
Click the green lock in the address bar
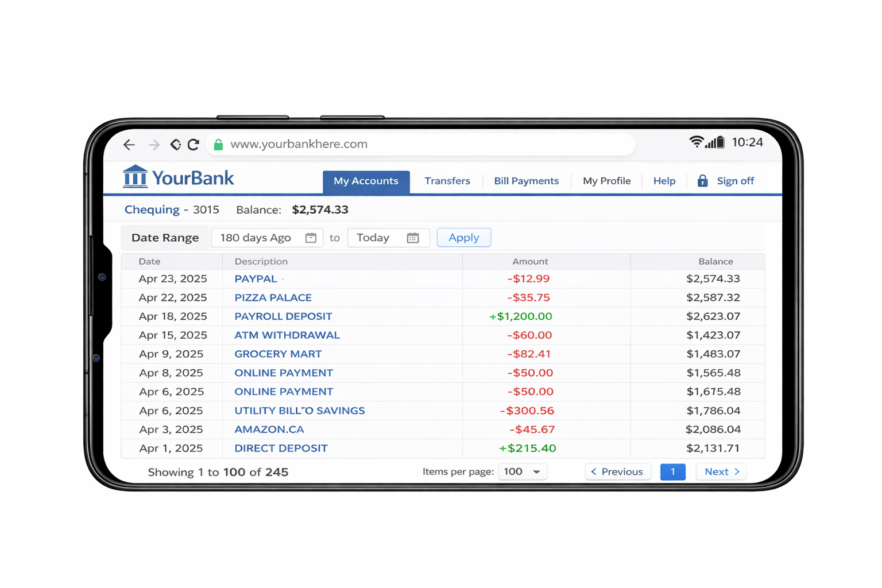pyautogui.click(x=218, y=144)
